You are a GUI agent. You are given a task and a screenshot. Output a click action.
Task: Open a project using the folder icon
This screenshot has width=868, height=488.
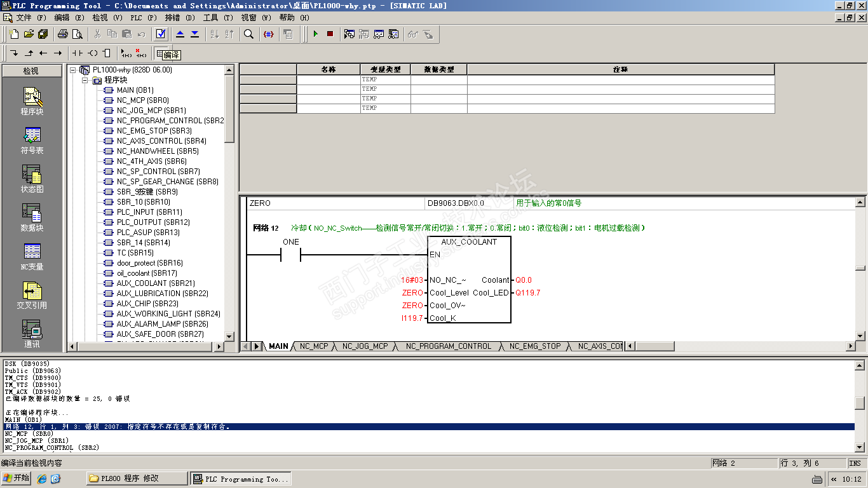(x=29, y=34)
